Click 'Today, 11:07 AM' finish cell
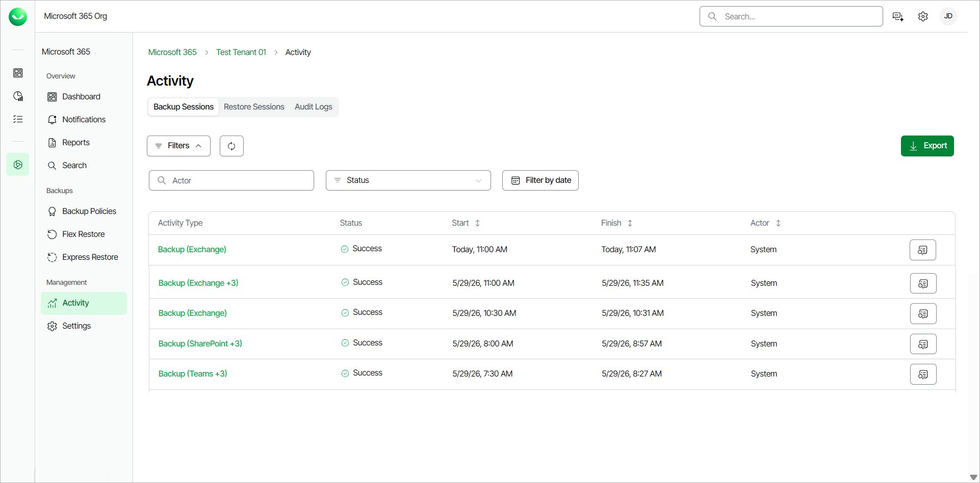 tap(629, 250)
